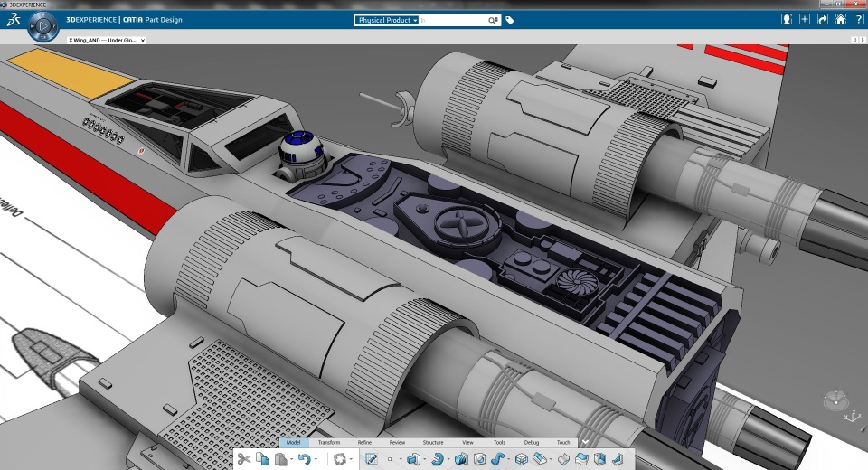868x470 pixels.
Task: Switch to the Transform tab
Action: (x=329, y=442)
